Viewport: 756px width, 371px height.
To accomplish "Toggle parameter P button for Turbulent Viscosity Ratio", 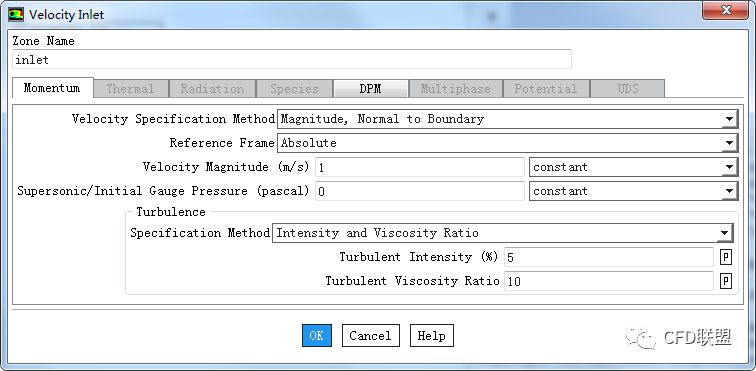I will click(726, 281).
